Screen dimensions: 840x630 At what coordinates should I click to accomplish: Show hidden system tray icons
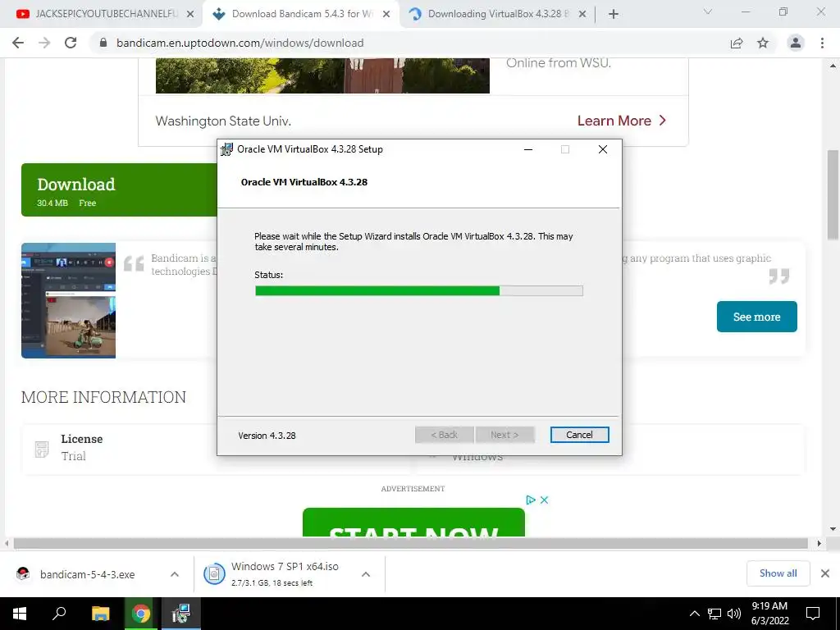[694, 614]
